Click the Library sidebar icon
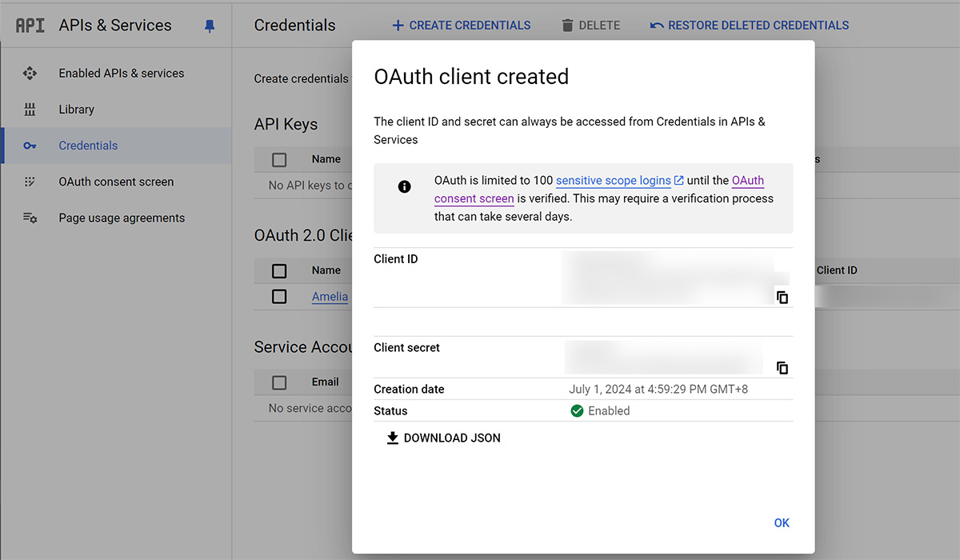The width and height of the screenshot is (960, 560). [30, 110]
